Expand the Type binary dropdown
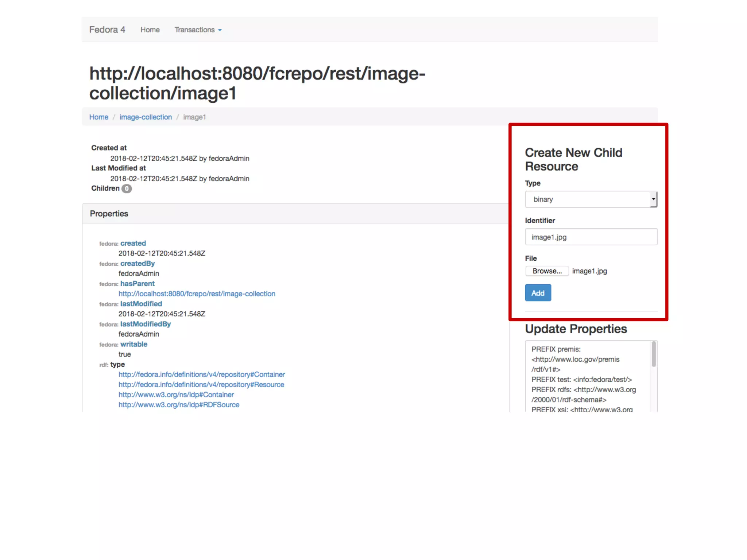 click(587, 199)
